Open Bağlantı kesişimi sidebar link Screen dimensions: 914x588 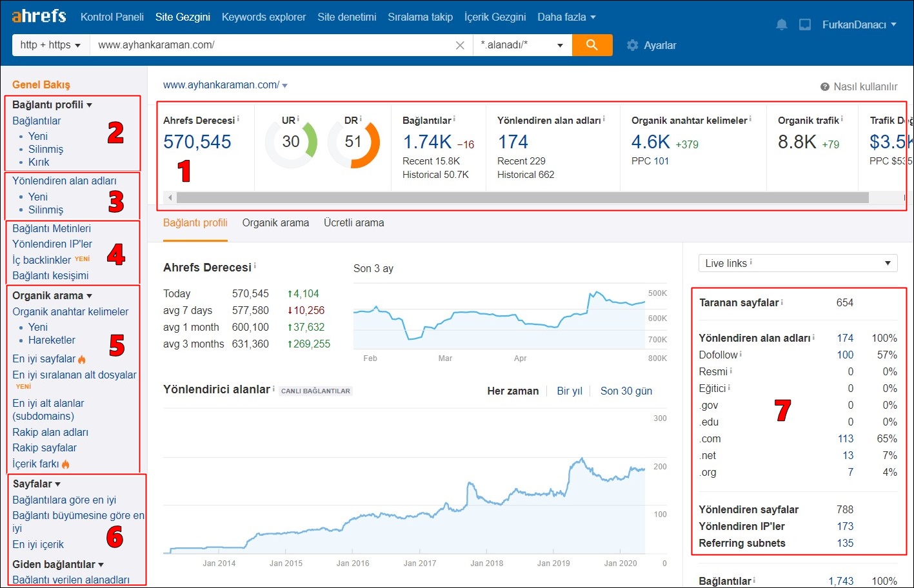pyautogui.click(x=50, y=275)
